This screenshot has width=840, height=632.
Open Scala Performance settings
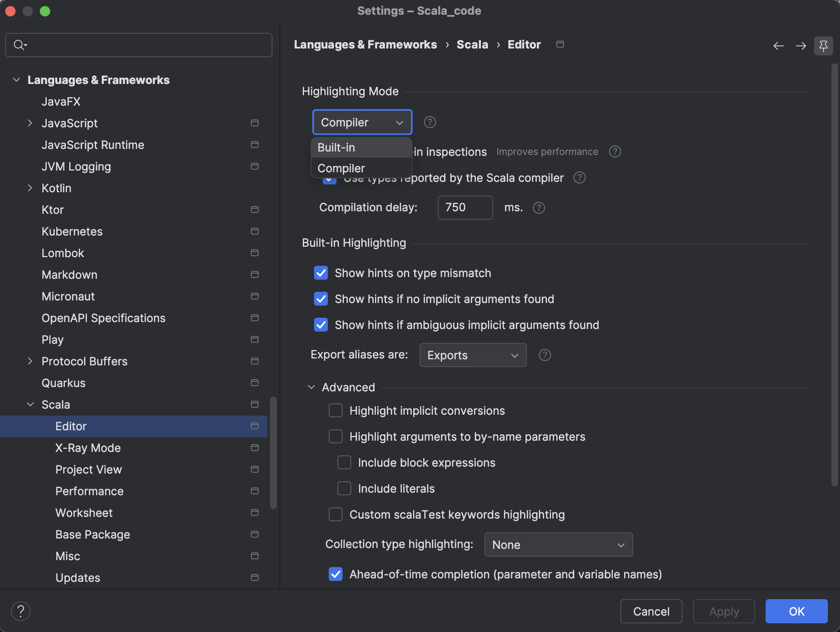tap(90, 491)
